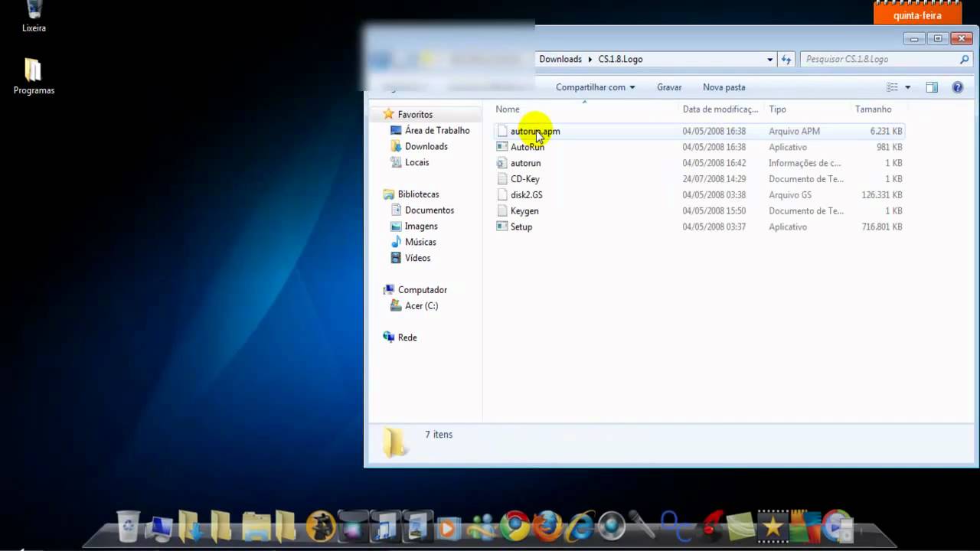Open the Recycle Bin in the dock
Image resolution: width=980 pixels, height=551 pixels.
pos(129,526)
